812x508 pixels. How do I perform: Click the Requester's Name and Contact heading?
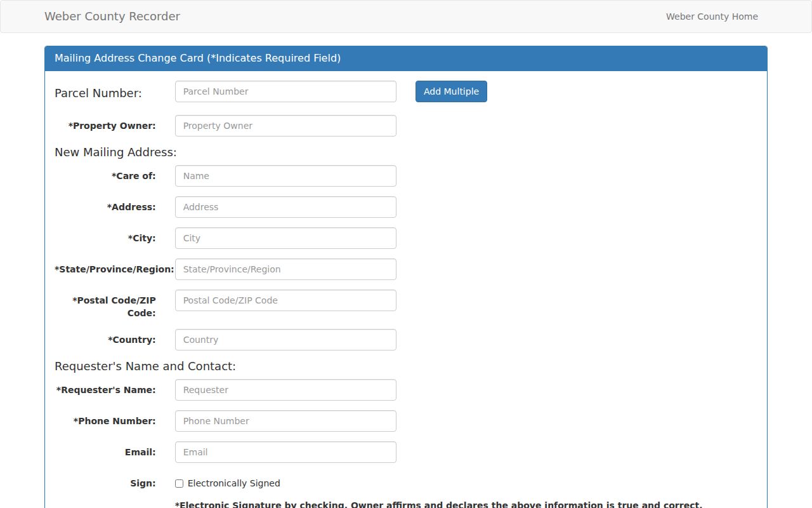pos(145,366)
